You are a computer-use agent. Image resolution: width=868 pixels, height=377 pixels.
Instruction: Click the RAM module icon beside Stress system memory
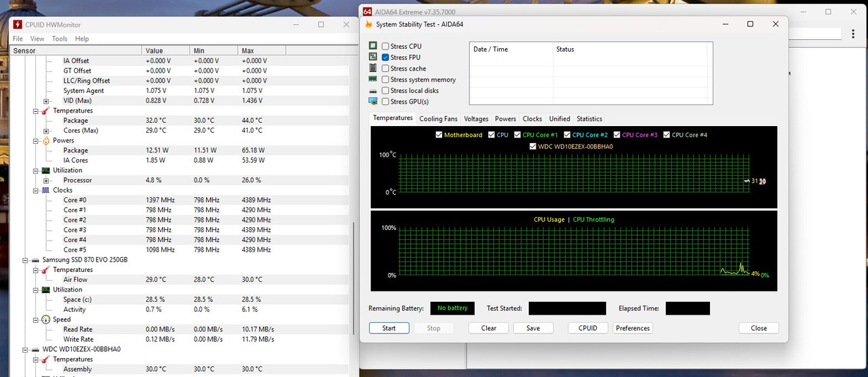click(373, 79)
